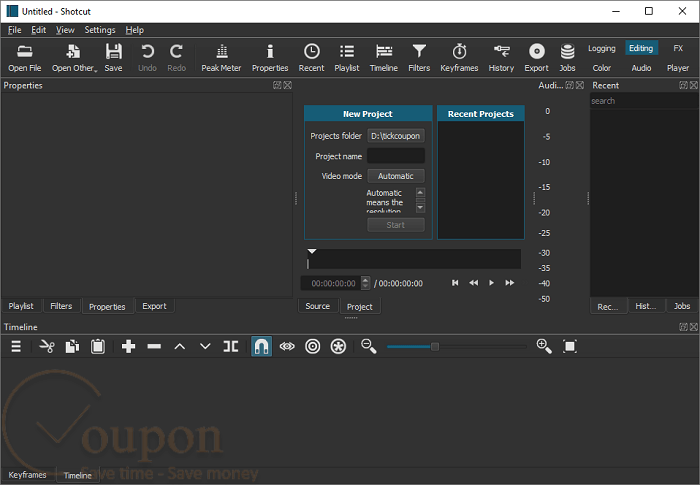Click the Open File toolbar icon

coord(25,58)
